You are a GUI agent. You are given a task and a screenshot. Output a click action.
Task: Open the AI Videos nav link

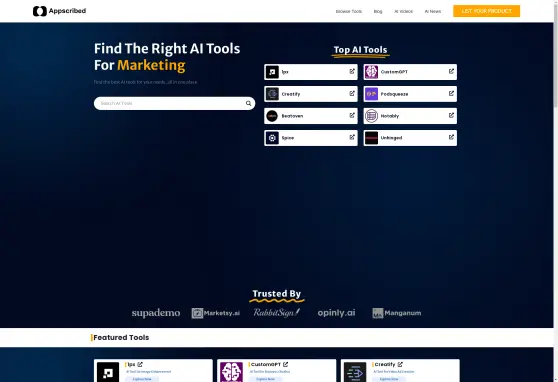(x=404, y=11)
